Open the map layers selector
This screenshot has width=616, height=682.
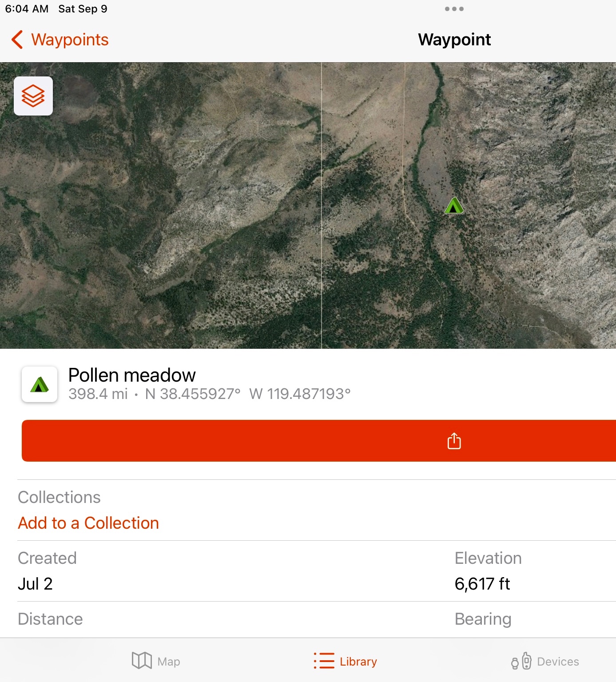(33, 96)
